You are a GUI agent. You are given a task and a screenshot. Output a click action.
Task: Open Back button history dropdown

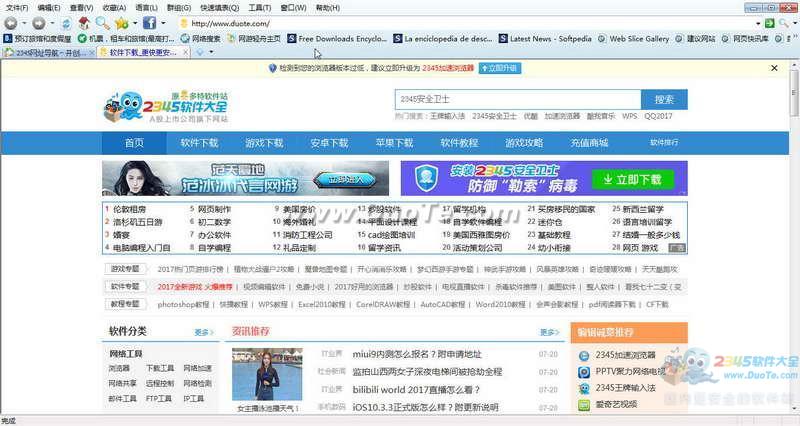(x=24, y=23)
